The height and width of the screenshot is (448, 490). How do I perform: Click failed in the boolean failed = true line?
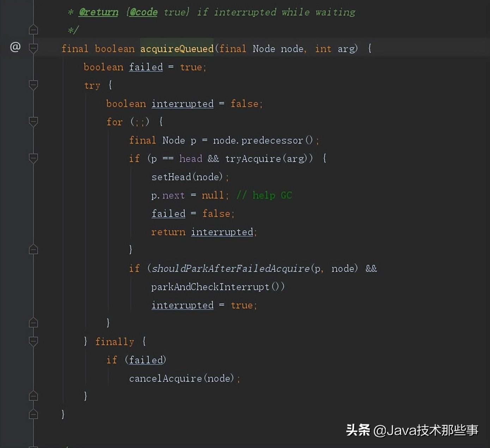[146, 67]
